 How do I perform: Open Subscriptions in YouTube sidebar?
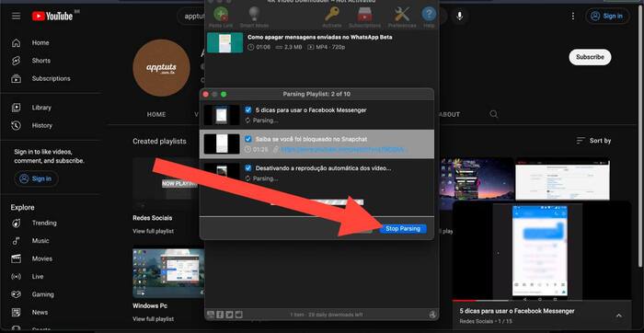click(52, 78)
